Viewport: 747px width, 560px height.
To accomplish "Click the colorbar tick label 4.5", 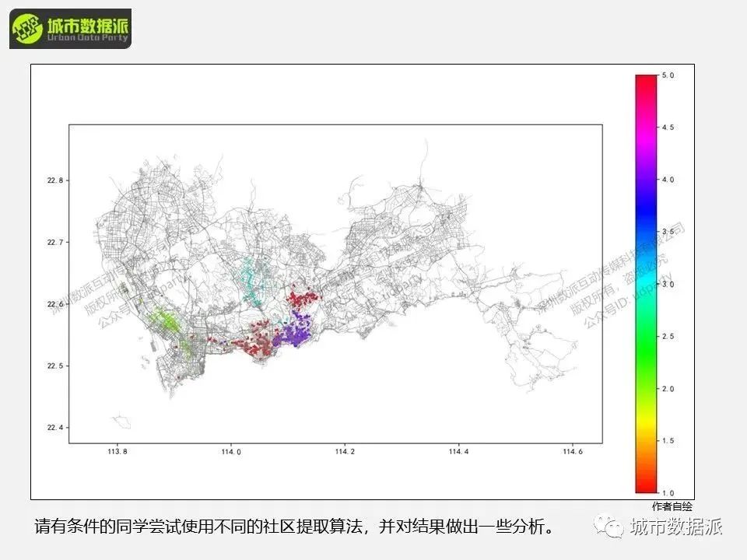I will click(x=668, y=128).
